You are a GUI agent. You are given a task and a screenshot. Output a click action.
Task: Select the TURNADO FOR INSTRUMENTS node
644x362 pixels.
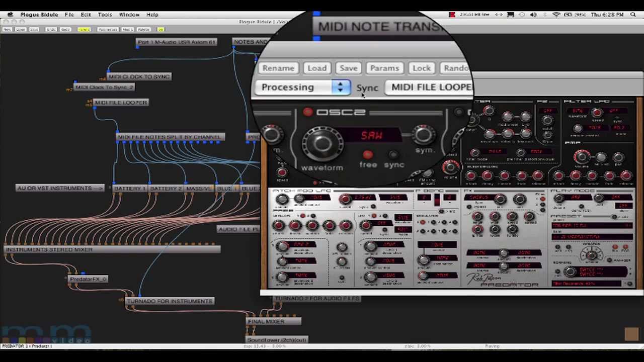[x=170, y=301]
